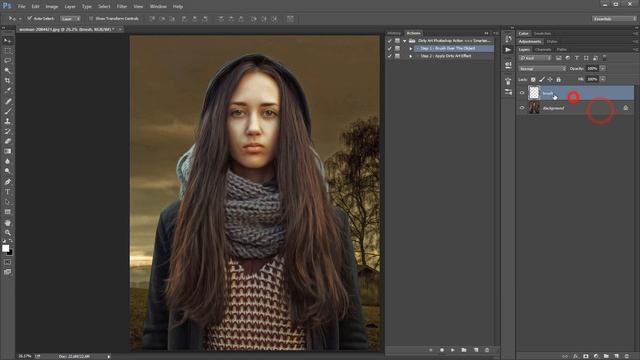
Task: Switch to the Swatches tab
Action: pos(542,33)
